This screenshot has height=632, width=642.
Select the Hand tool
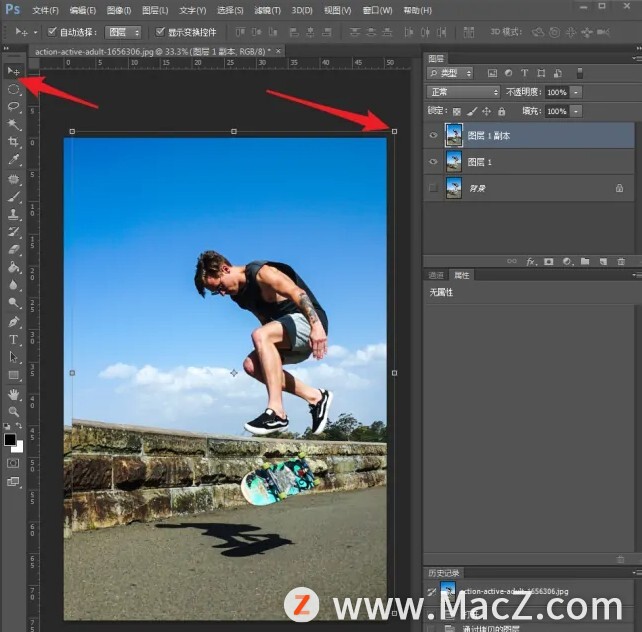pos(13,394)
